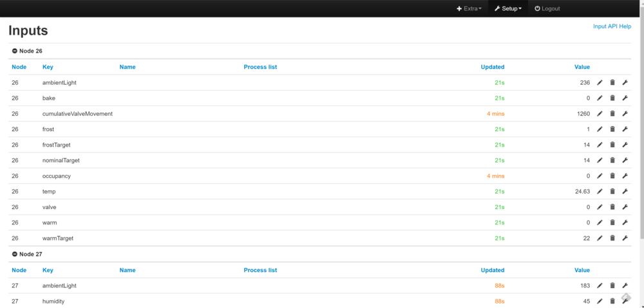Click the node 27 ambientLight value 183
The image size is (644, 308).
(x=585, y=286)
